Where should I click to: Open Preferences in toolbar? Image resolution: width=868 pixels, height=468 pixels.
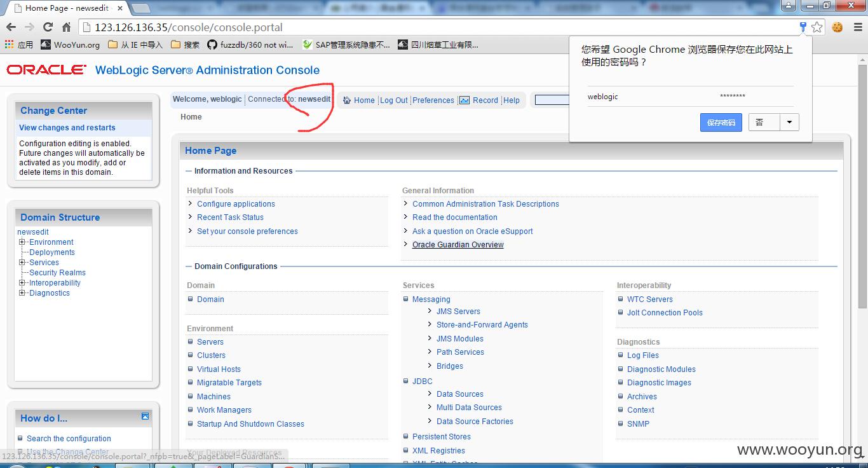point(433,100)
